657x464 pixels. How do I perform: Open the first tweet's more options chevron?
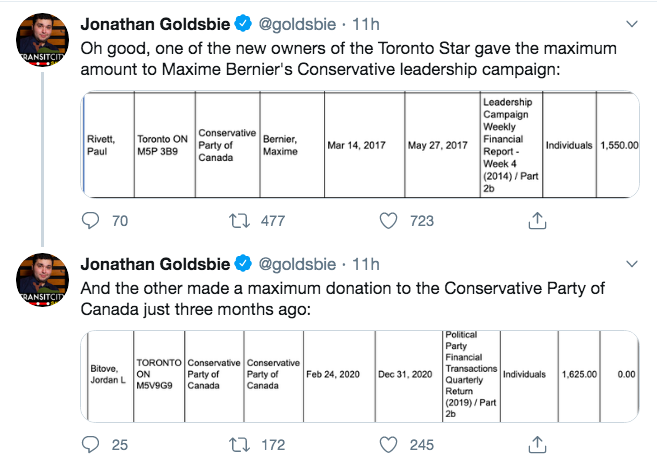pos(631,22)
